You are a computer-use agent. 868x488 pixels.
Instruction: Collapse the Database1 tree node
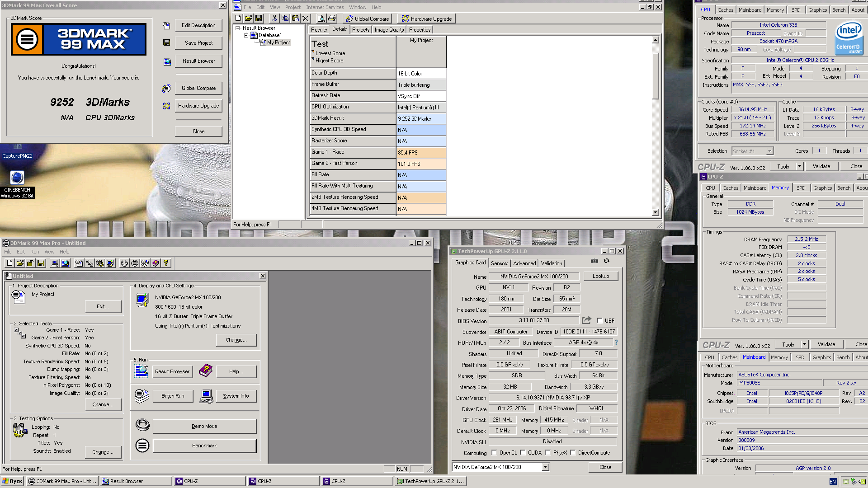(246, 35)
